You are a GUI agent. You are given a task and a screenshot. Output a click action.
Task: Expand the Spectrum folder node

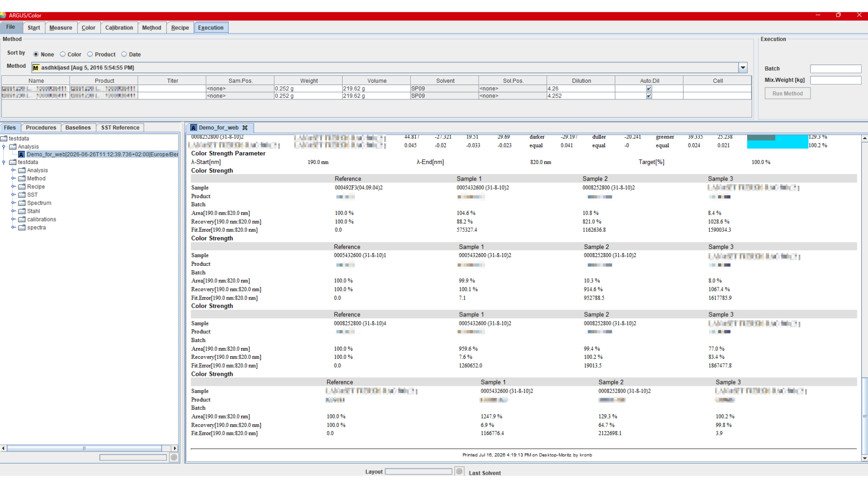[x=13, y=203]
